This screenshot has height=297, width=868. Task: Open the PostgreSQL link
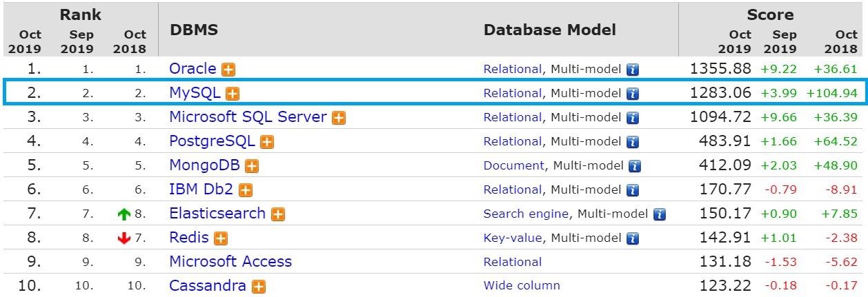coord(212,141)
